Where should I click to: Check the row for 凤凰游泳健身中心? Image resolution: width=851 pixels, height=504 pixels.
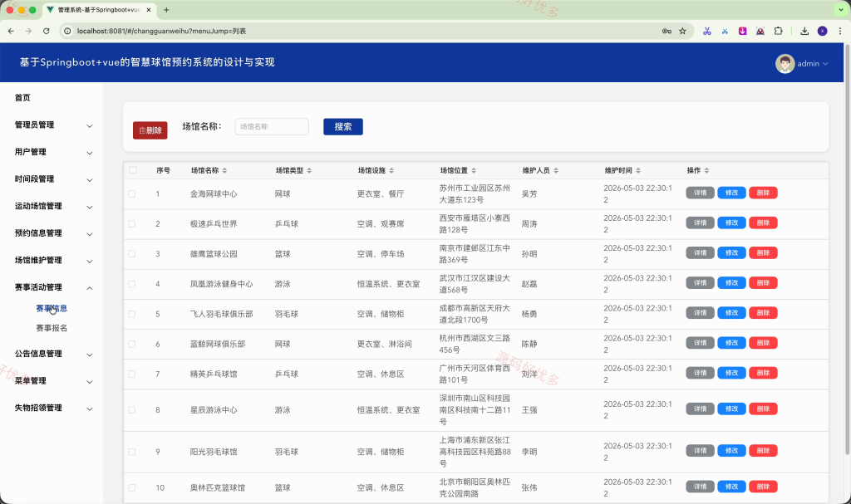(x=132, y=284)
